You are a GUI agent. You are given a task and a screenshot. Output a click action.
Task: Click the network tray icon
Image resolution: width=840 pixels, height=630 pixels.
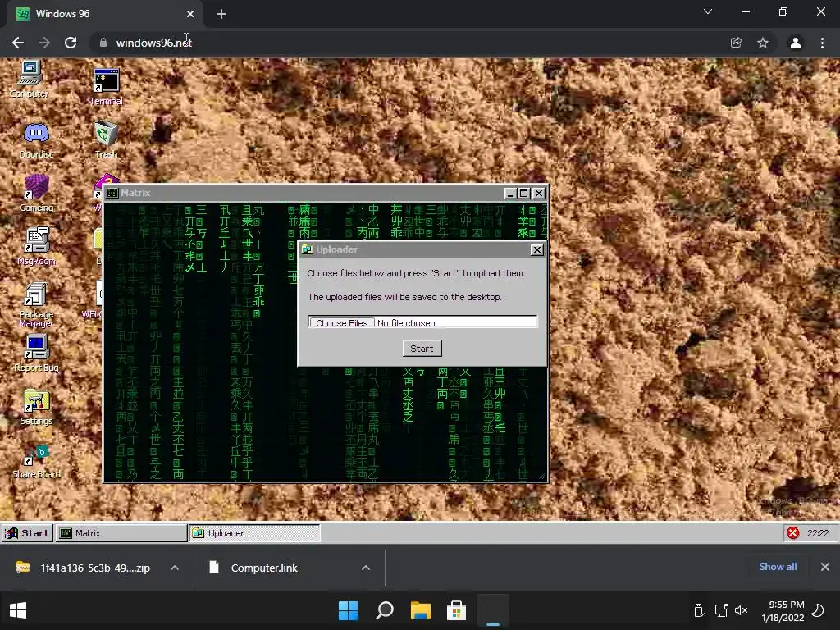click(x=721, y=610)
